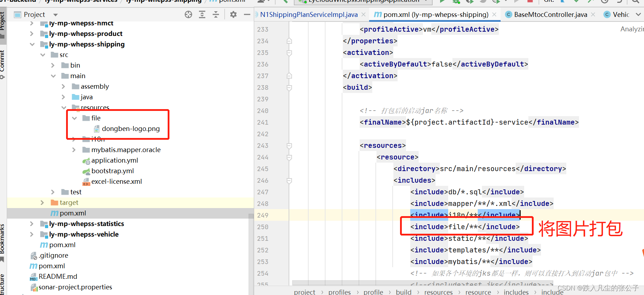Select README.md file in tree
Viewport: 644px width, 295px height.
click(53, 276)
